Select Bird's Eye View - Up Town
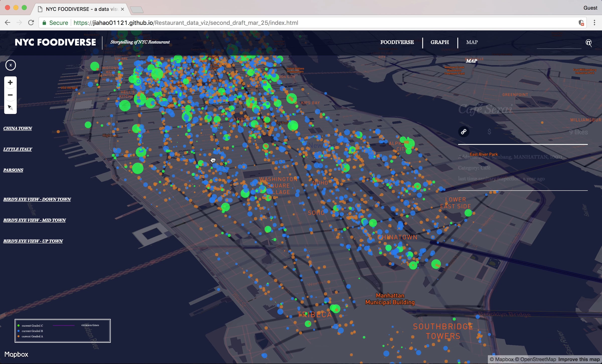The height and width of the screenshot is (364, 602). tap(33, 241)
